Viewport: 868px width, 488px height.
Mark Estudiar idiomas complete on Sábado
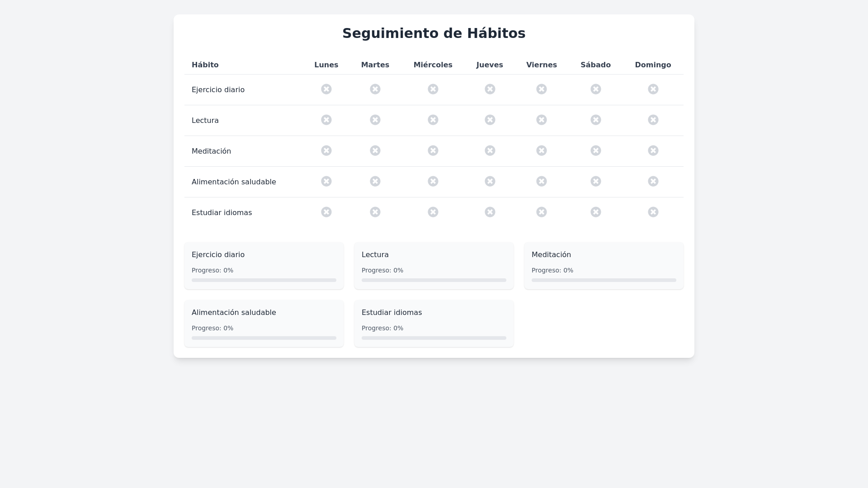595,212
